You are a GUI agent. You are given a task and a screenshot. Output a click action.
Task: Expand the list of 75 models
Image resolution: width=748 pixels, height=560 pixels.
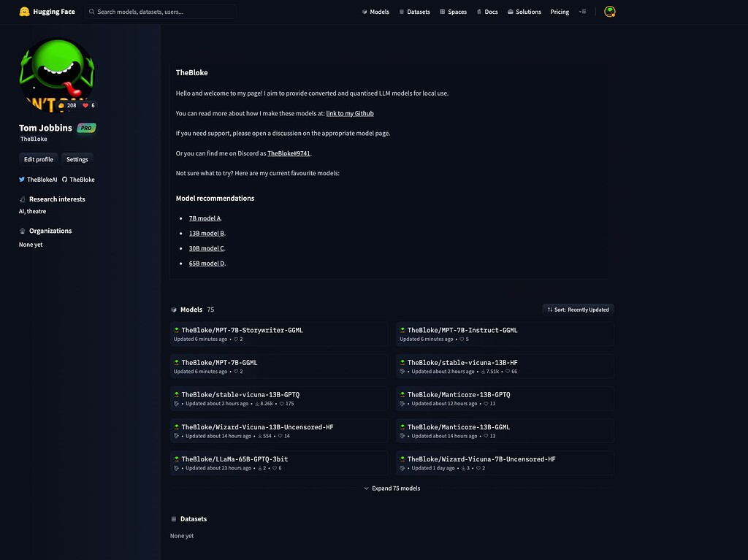click(x=392, y=488)
